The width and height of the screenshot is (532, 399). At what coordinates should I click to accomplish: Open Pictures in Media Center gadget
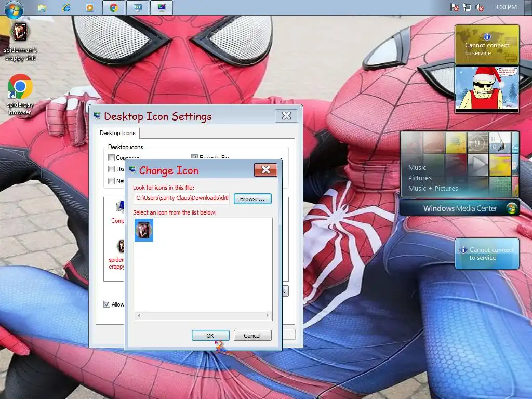(420, 178)
